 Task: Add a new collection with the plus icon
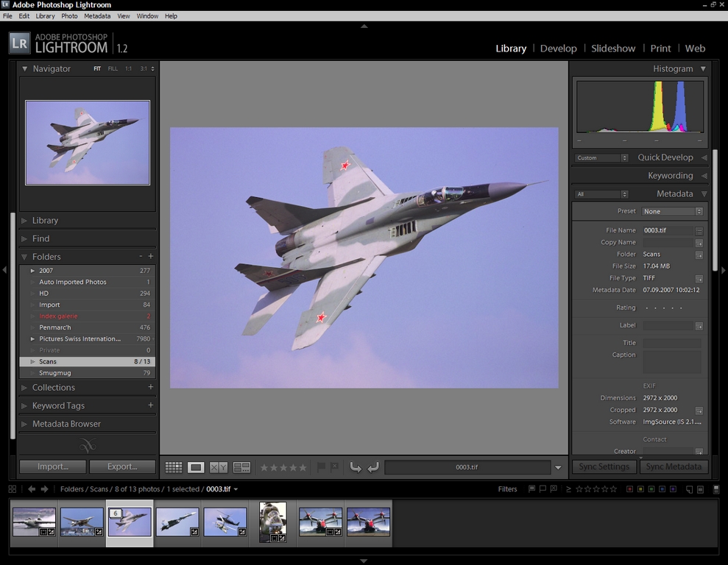pyautogui.click(x=150, y=387)
